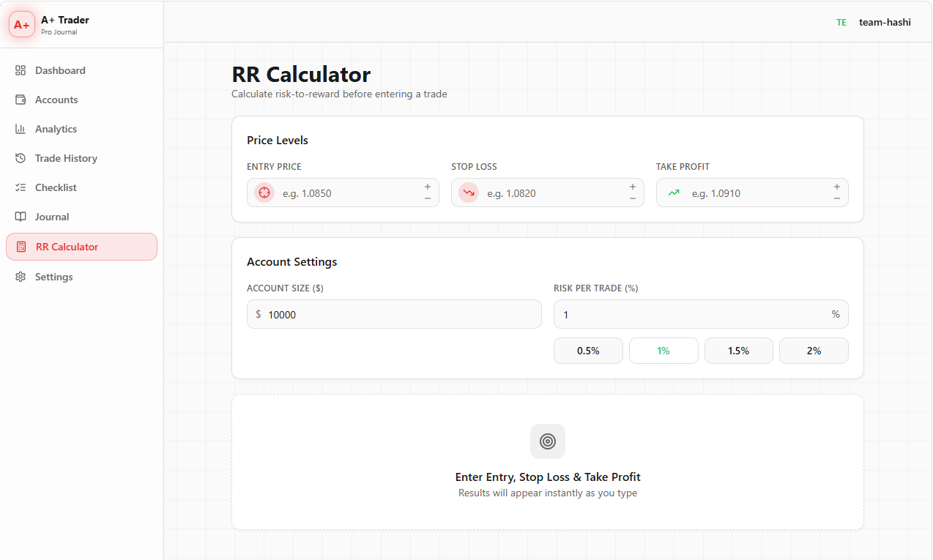This screenshot has width=933, height=560.
Task: Click 'Results will appear instantly as you type'
Action: click(548, 493)
